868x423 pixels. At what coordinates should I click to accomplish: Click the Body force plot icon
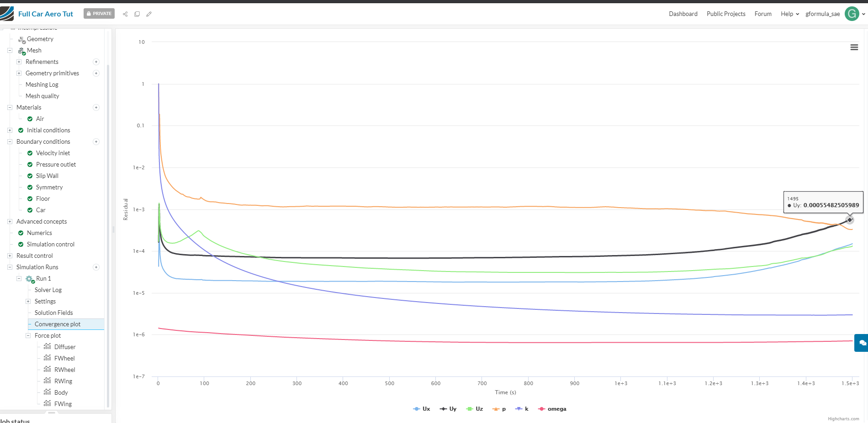47,392
